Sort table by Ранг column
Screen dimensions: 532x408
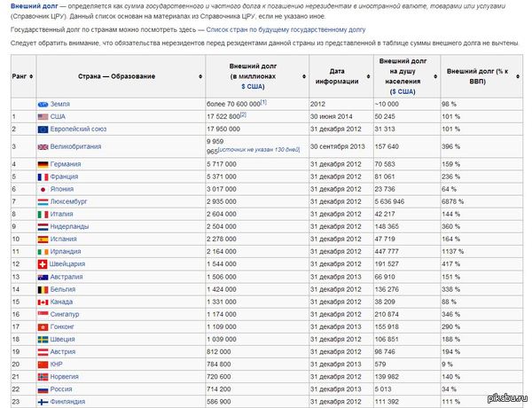[20, 76]
